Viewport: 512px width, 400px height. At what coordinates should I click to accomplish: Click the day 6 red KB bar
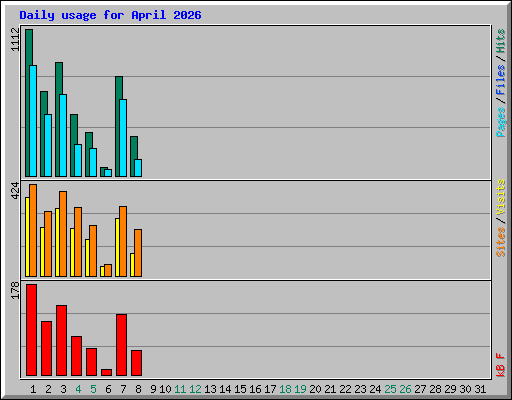[106, 372]
